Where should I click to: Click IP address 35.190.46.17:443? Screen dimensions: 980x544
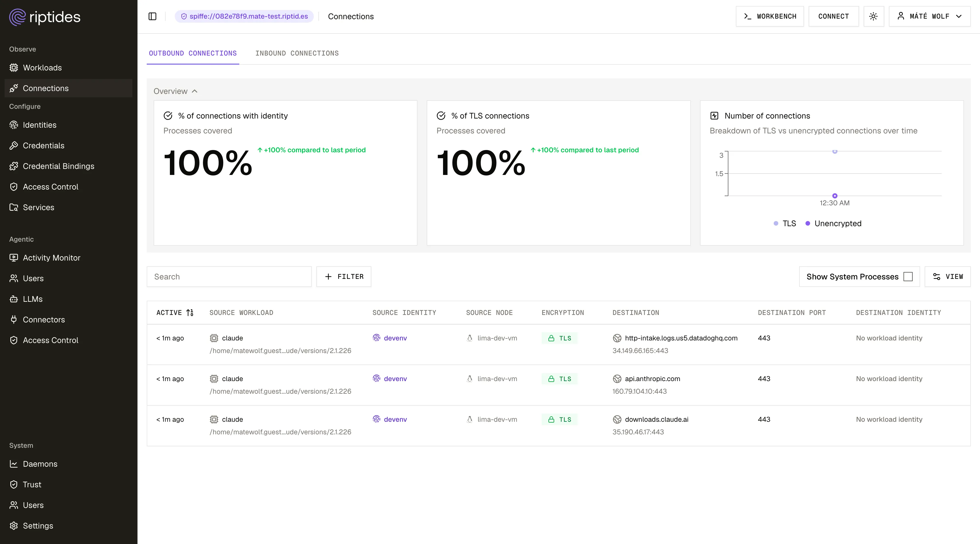click(638, 432)
